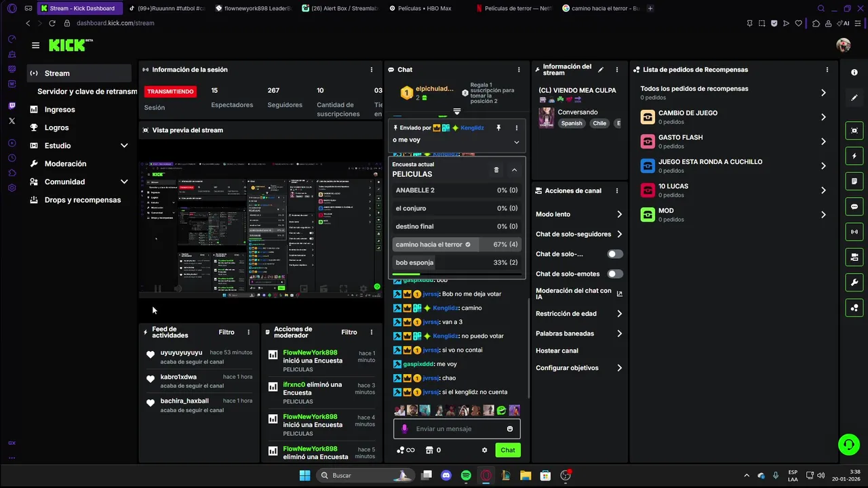Click the broadcast signal icon in right sidebar

854,232
